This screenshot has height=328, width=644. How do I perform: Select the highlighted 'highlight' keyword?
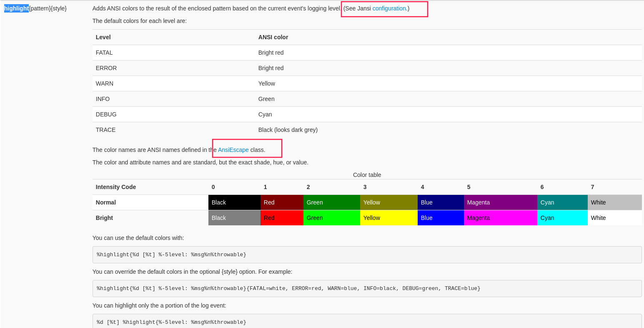click(16, 8)
